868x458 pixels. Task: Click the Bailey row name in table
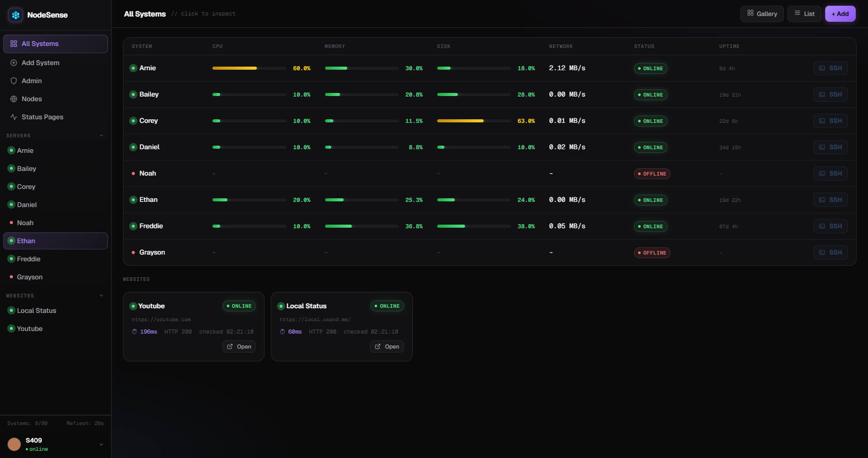click(x=149, y=94)
